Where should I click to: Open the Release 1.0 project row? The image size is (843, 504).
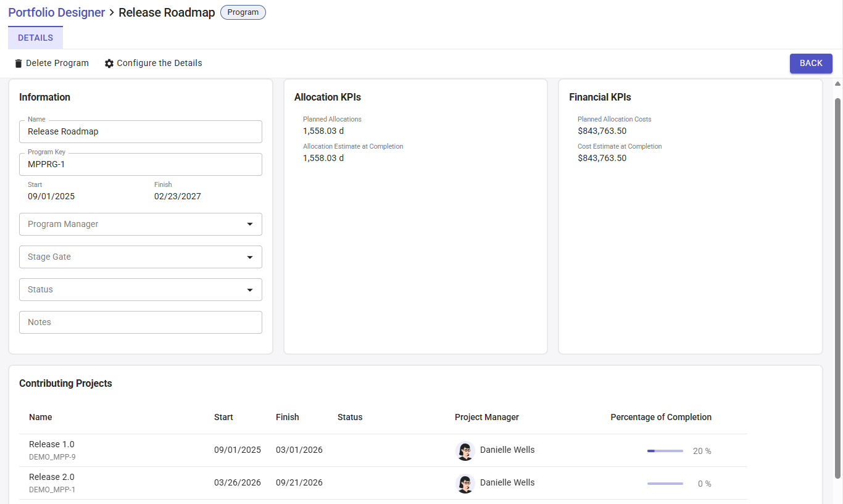coord(52,444)
